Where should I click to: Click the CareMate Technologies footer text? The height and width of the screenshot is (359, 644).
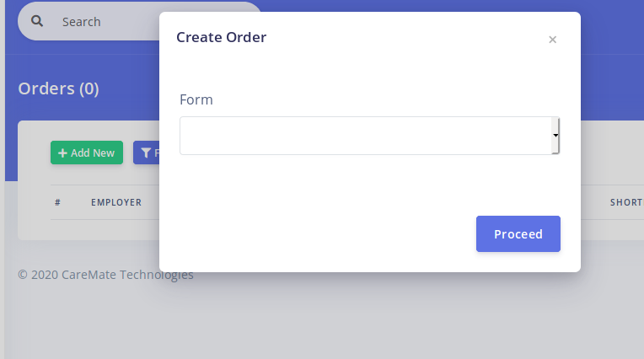[x=127, y=275]
